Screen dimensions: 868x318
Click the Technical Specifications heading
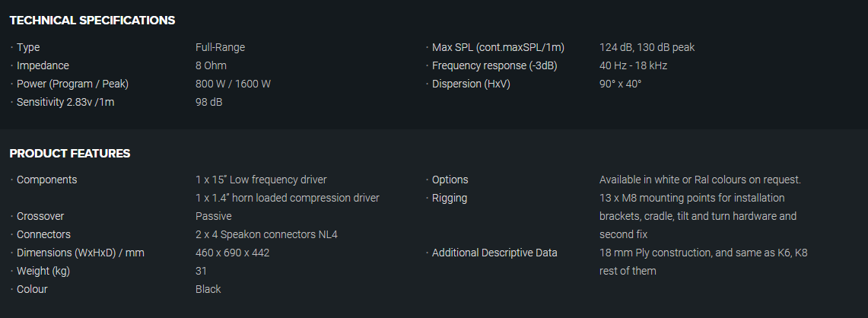[x=92, y=20]
